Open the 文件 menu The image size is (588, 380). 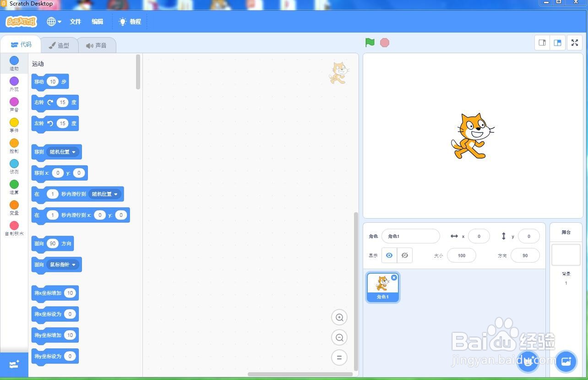(x=75, y=22)
